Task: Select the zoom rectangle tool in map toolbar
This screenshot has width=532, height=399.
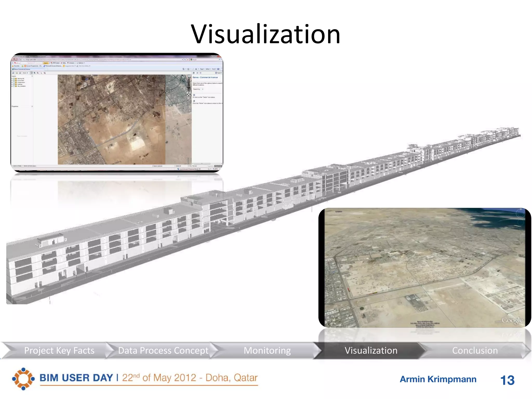Action: (31, 73)
